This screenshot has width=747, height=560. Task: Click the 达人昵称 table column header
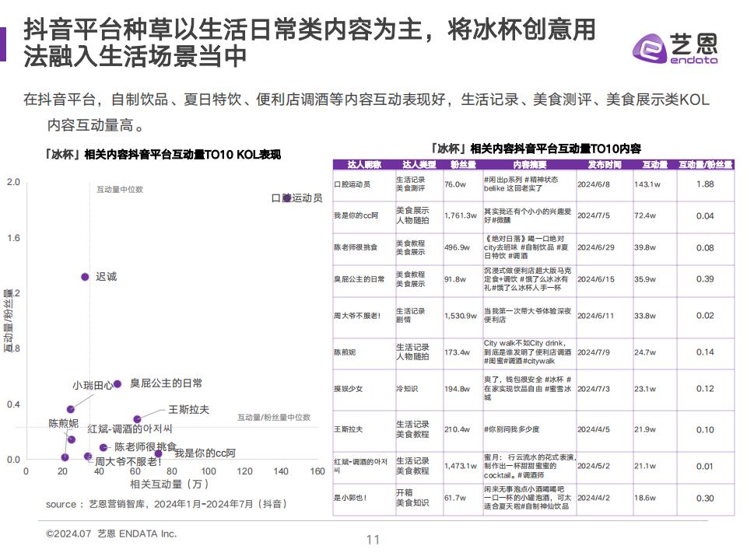364,165
